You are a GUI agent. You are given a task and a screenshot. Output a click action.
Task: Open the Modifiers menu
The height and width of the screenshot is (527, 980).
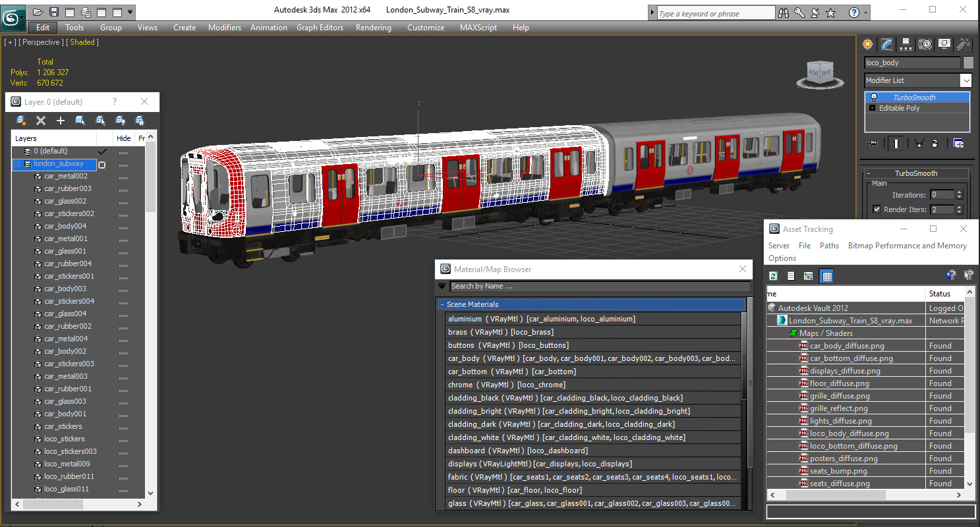(x=225, y=28)
